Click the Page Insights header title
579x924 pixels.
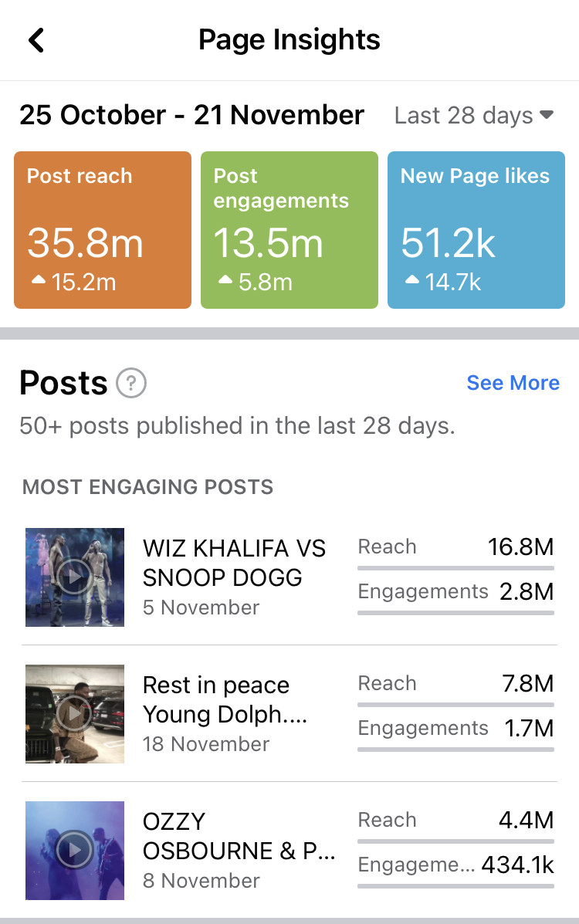coord(289,40)
